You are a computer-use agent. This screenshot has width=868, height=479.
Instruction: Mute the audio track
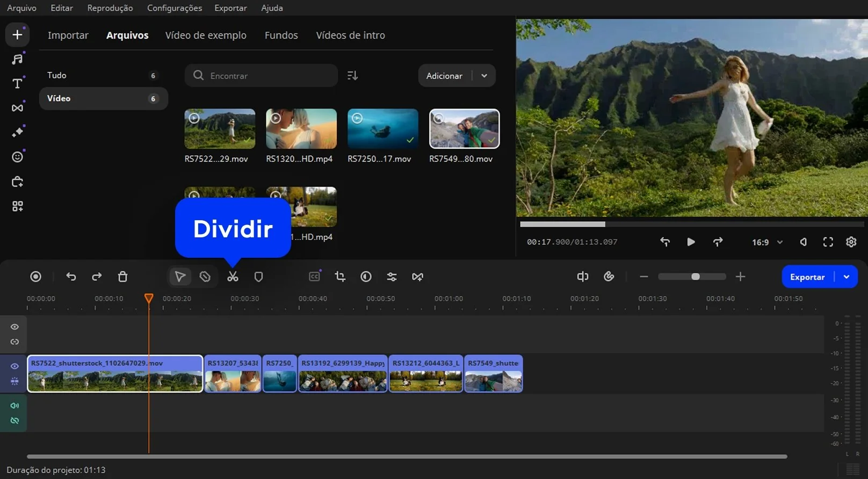point(15,405)
